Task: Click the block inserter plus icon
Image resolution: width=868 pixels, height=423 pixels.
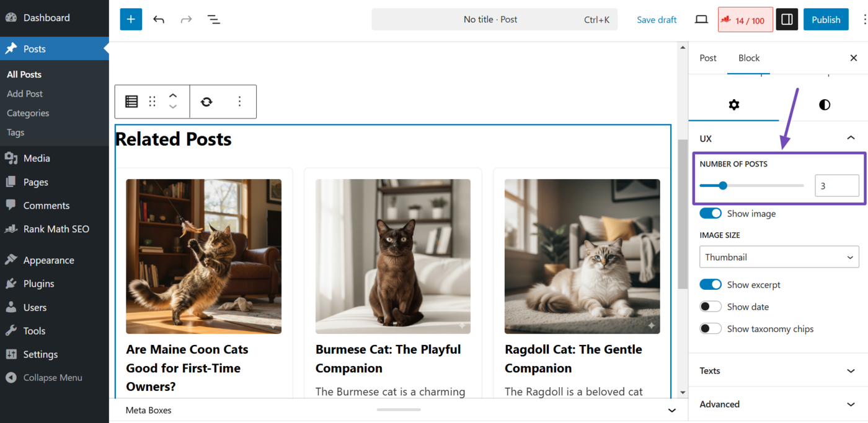Action: click(131, 19)
